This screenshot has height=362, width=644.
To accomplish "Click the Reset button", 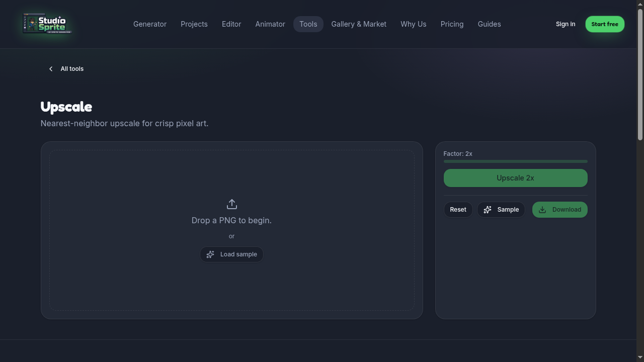I will coord(458,210).
